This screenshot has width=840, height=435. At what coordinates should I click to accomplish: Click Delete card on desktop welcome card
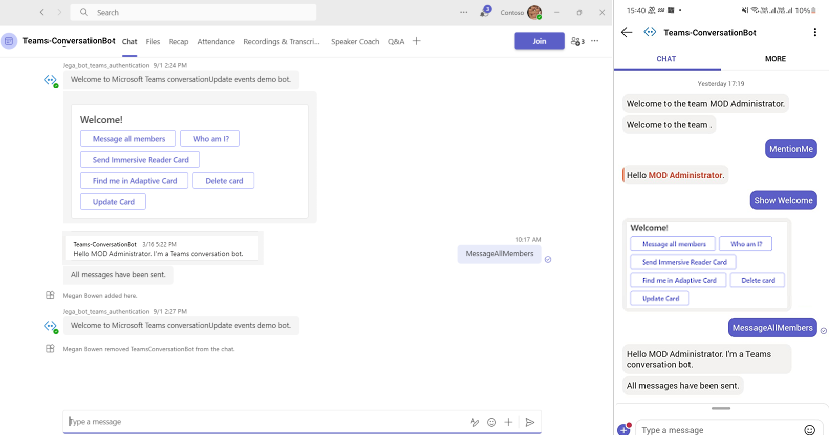click(x=223, y=181)
